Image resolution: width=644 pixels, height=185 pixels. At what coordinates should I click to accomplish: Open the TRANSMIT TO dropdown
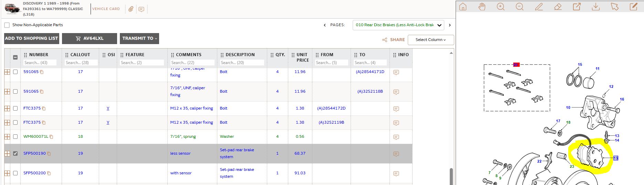pos(139,39)
